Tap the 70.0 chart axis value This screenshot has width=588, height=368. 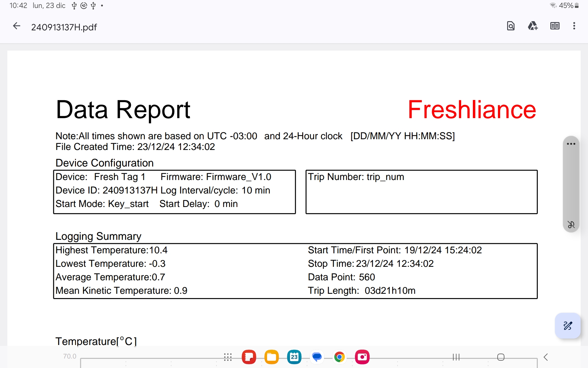tap(70, 356)
